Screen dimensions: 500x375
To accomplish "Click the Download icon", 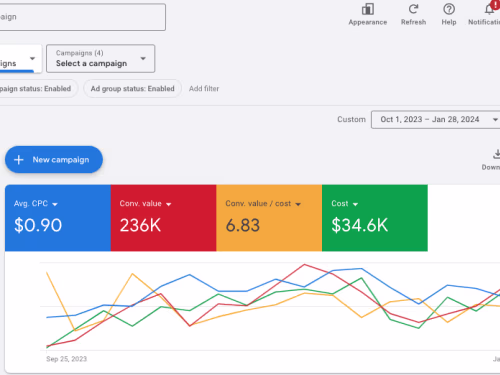I will point(496,154).
